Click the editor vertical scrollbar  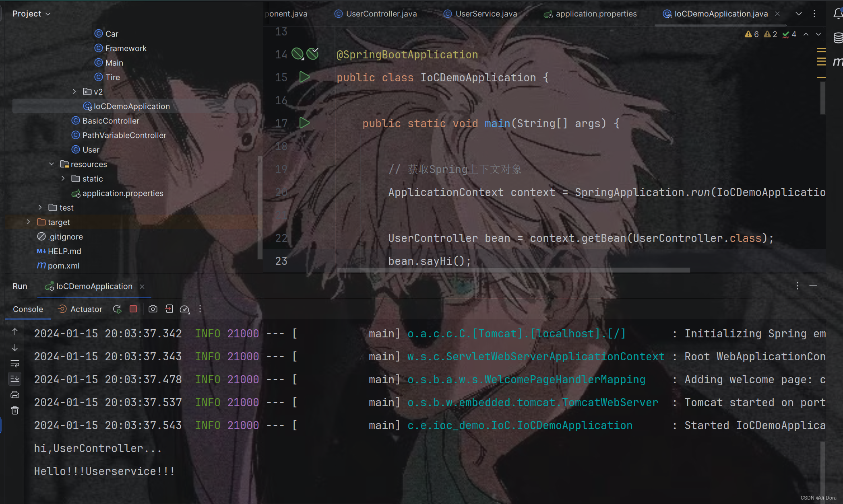tap(822, 98)
